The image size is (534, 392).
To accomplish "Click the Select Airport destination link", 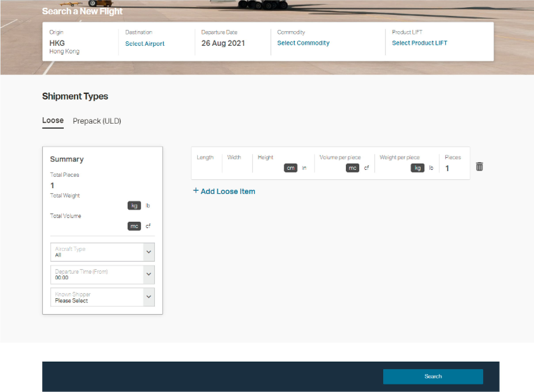I will (x=145, y=44).
